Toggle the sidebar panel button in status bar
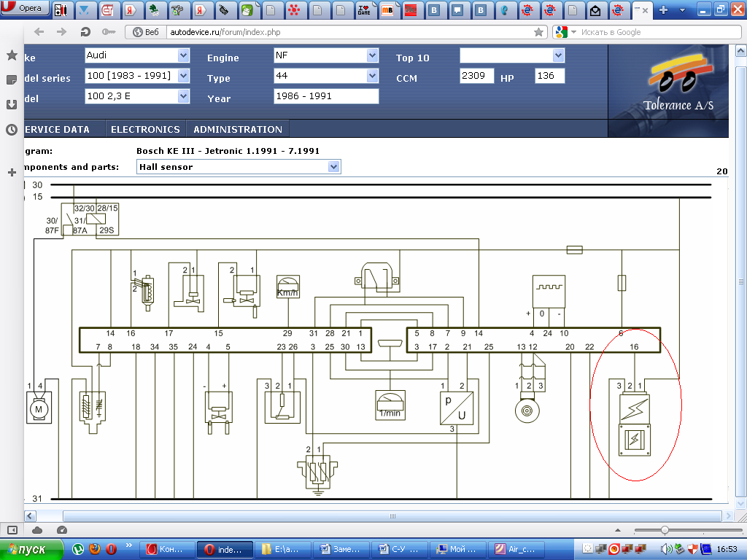Viewport: 747px width, 560px height. coord(12,530)
